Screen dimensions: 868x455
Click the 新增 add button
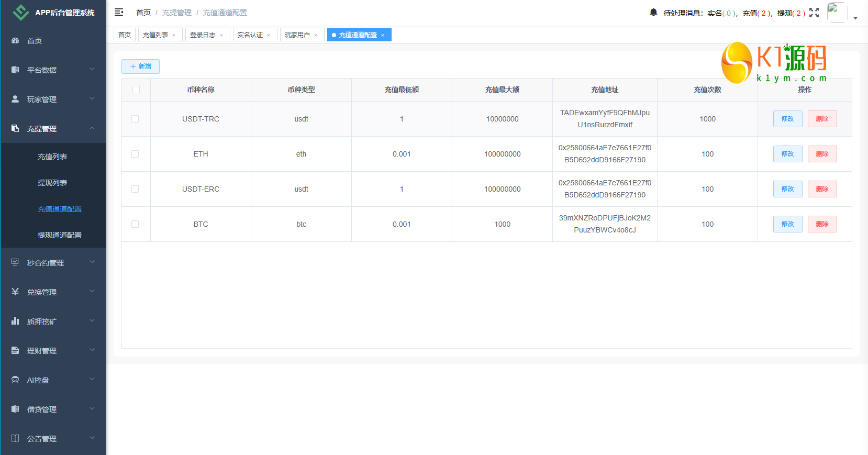coord(140,66)
